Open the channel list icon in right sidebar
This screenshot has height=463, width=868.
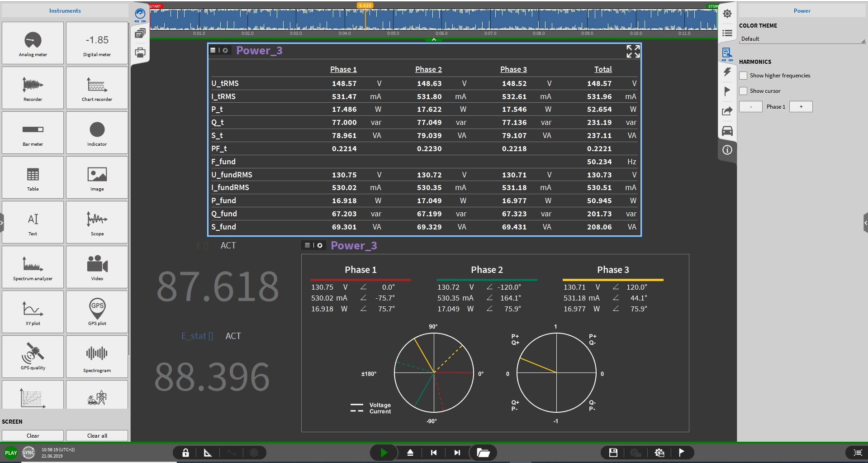pos(727,33)
